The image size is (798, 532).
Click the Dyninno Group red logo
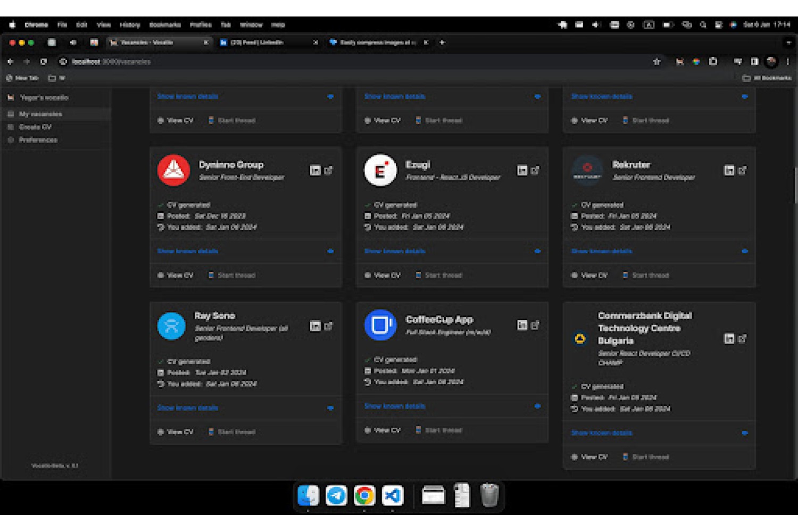[x=173, y=170]
